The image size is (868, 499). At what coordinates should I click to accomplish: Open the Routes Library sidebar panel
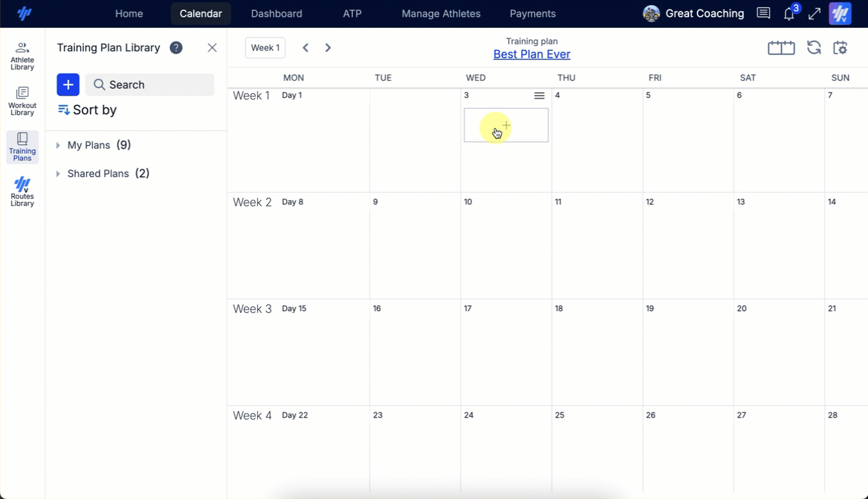[22, 192]
